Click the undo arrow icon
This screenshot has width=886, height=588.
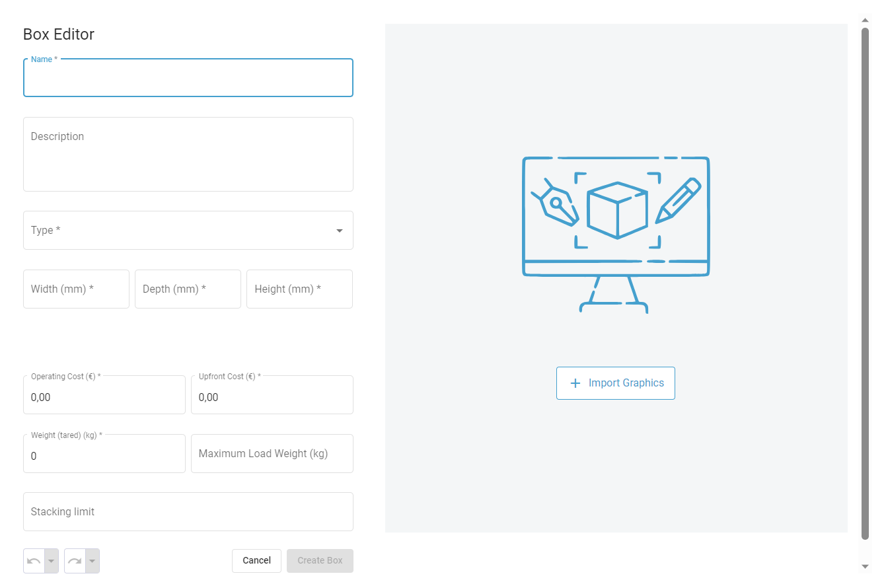34,561
